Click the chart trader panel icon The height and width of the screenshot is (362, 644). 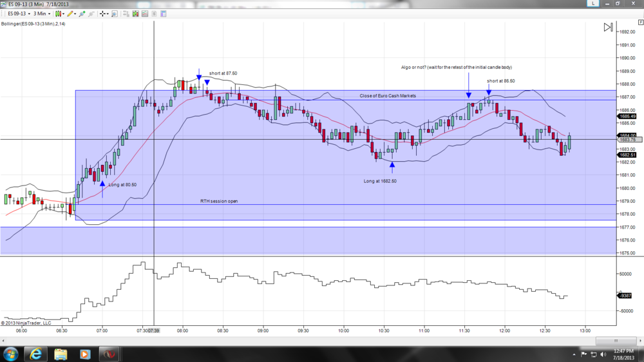point(126,14)
